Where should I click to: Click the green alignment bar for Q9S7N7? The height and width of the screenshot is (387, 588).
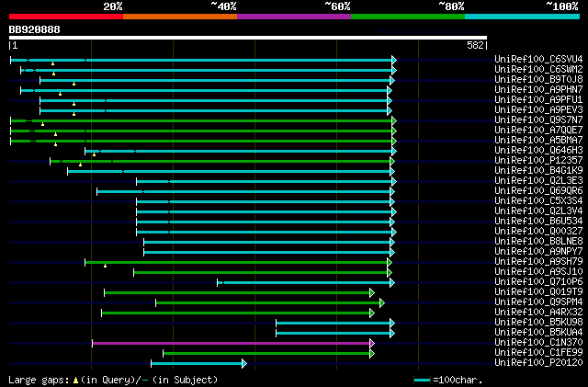point(201,120)
